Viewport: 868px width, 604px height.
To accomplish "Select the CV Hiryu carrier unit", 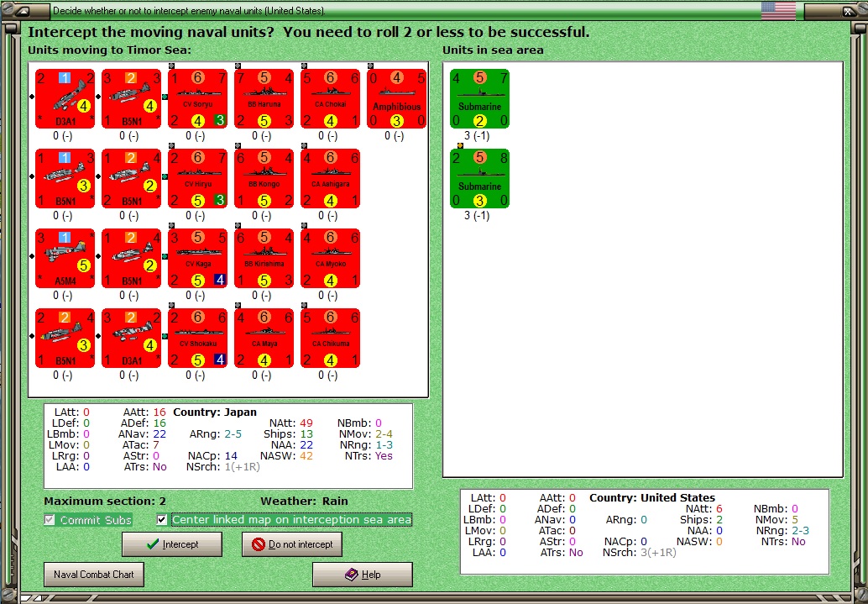I will pyautogui.click(x=197, y=178).
